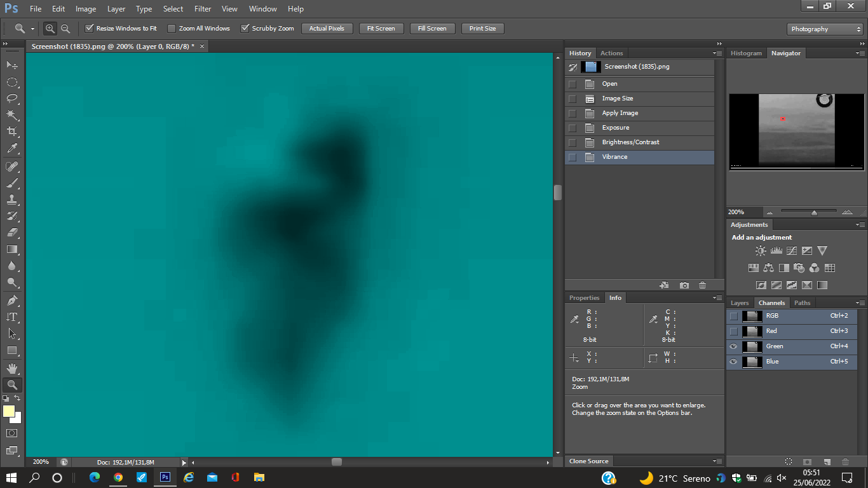Select the Crop tool
The image size is (868, 488).
coord(12,132)
